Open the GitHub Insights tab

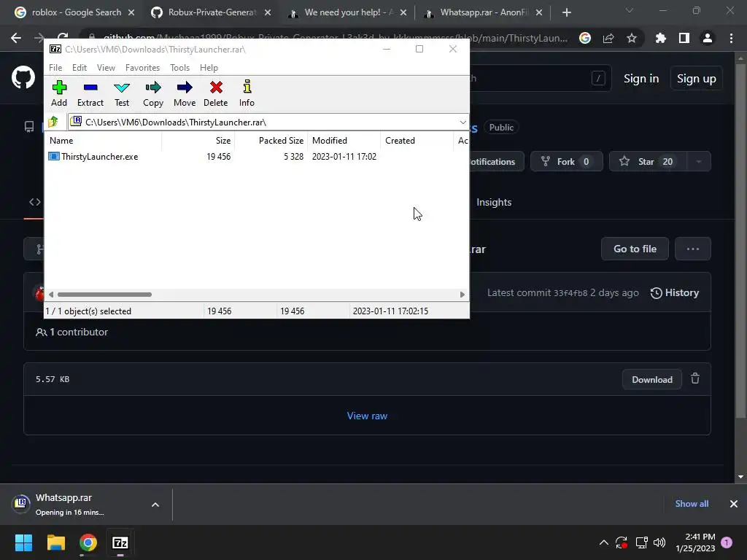click(494, 203)
